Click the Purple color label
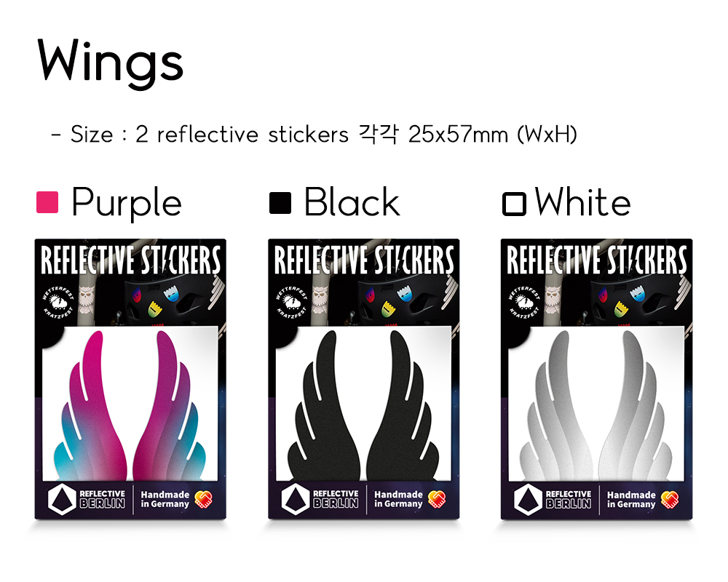The width and height of the screenshot is (728, 582). (126, 203)
